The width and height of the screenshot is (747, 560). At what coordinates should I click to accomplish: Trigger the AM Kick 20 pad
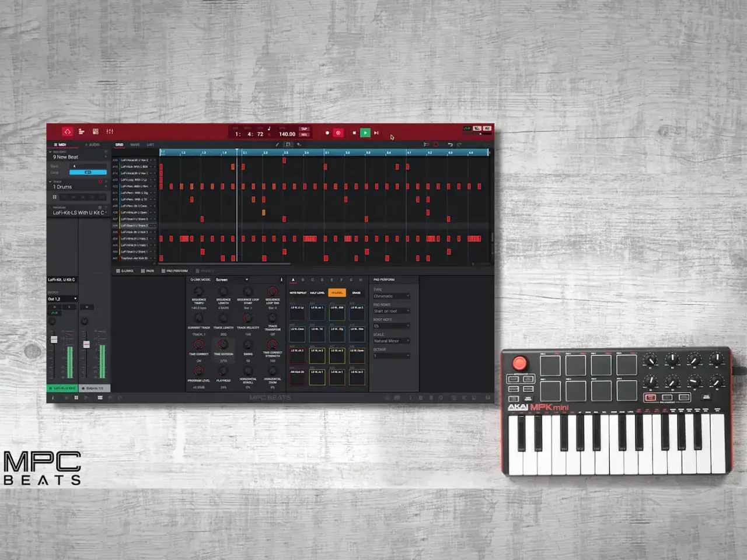(x=298, y=377)
